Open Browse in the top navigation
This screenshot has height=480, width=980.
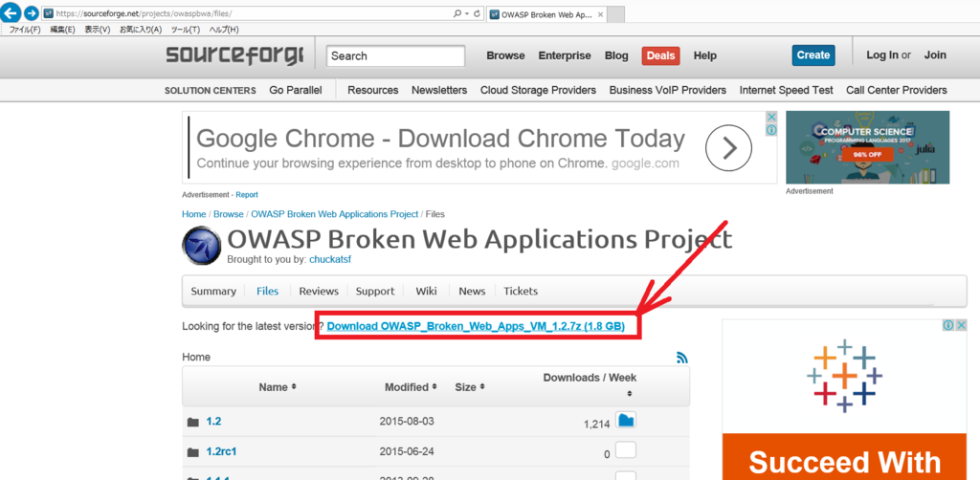pyautogui.click(x=505, y=55)
